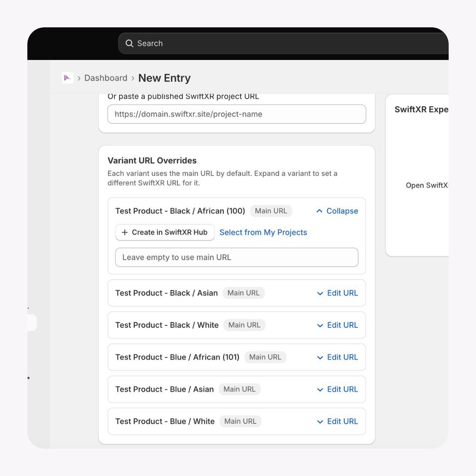This screenshot has width=476, height=476.
Task: Open Select from My Projects link
Action: point(263,232)
